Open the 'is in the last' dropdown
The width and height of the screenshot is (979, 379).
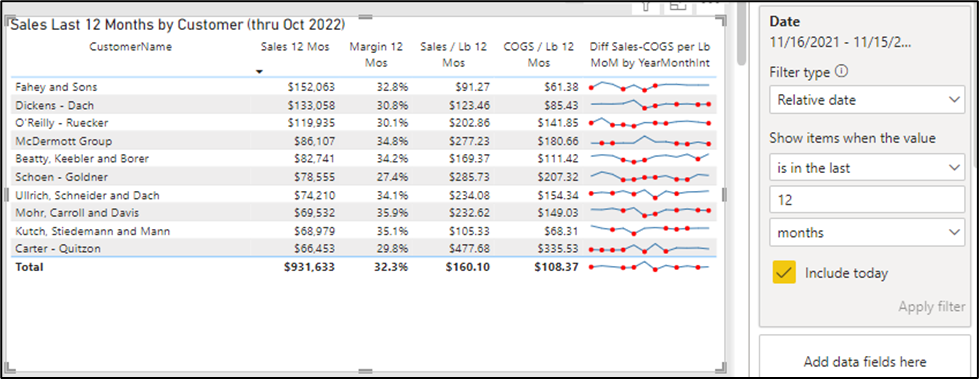click(867, 167)
